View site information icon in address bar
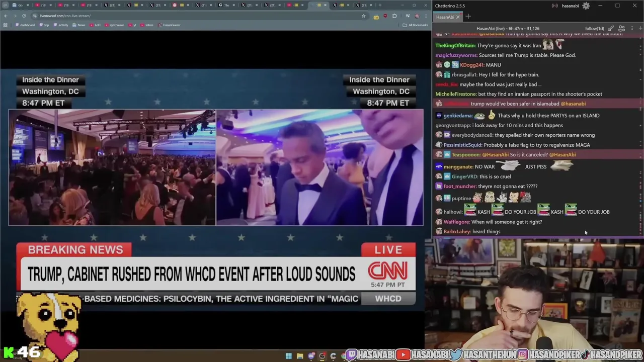 [x=35, y=16]
